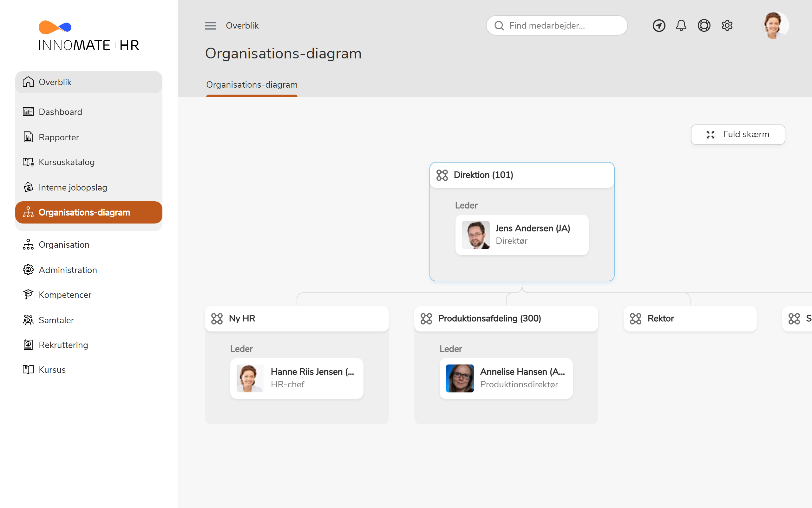Open the notifications bell
Image resolution: width=812 pixels, height=508 pixels.
[681, 25]
